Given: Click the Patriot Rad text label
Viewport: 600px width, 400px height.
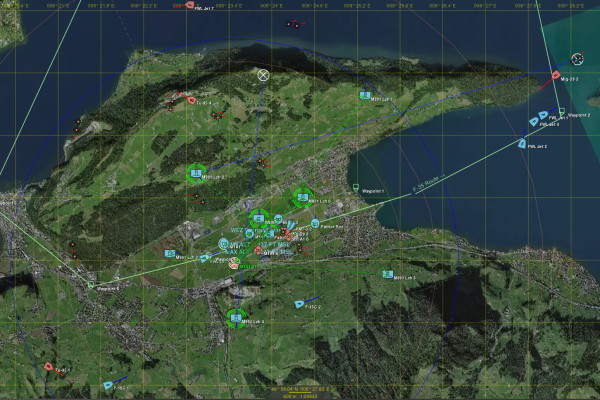Looking at the screenshot, I should click(x=331, y=227).
